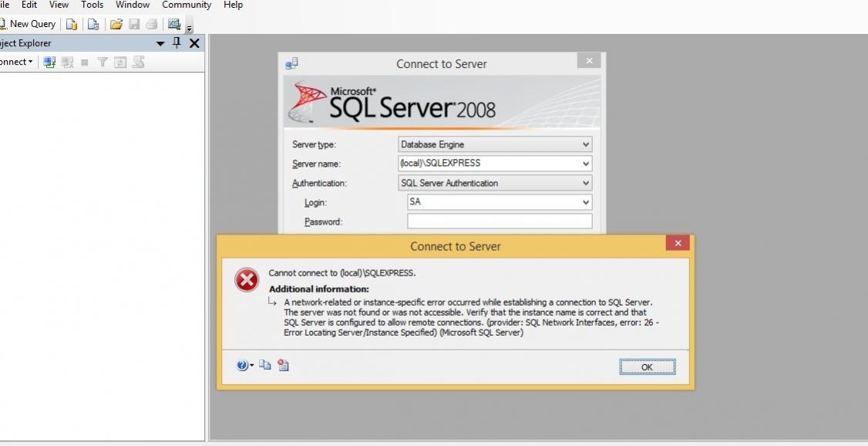Click the Save floppy disk icon
Image resolution: width=868 pixels, height=446 pixels.
tap(134, 24)
